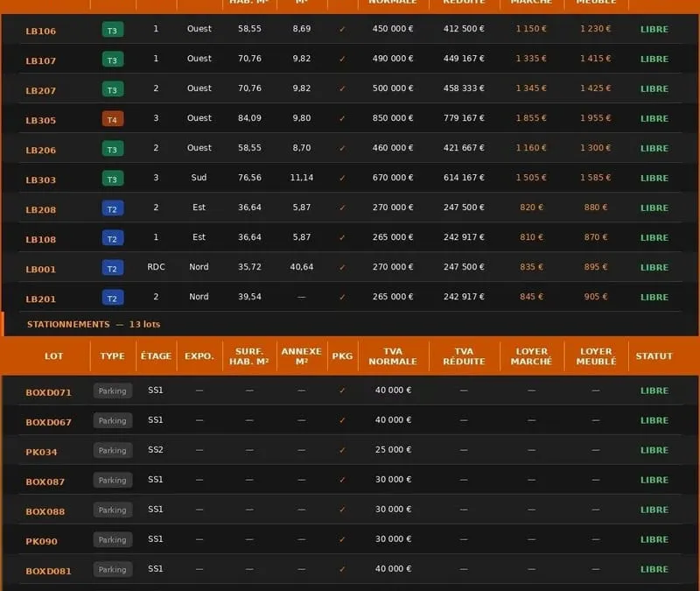Collapse the STATIONNEMENTS 13 lots section
Viewport: 700px width, 591px height.
tap(94, 324)
